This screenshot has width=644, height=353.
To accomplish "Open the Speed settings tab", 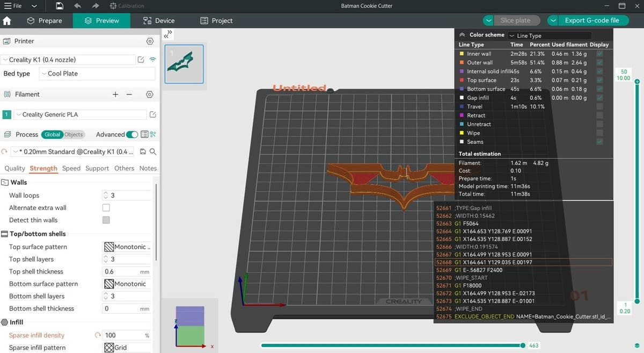I will [x=71, y=168].
